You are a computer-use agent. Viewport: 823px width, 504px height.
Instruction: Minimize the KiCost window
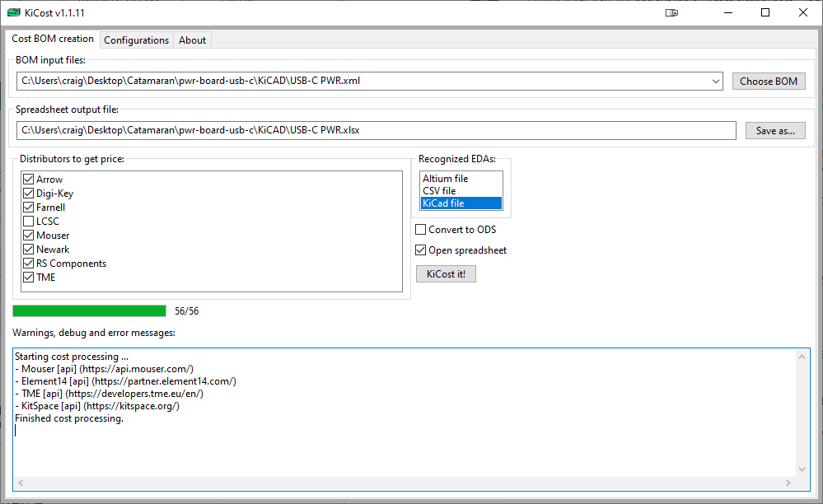[x=728, y=12]
